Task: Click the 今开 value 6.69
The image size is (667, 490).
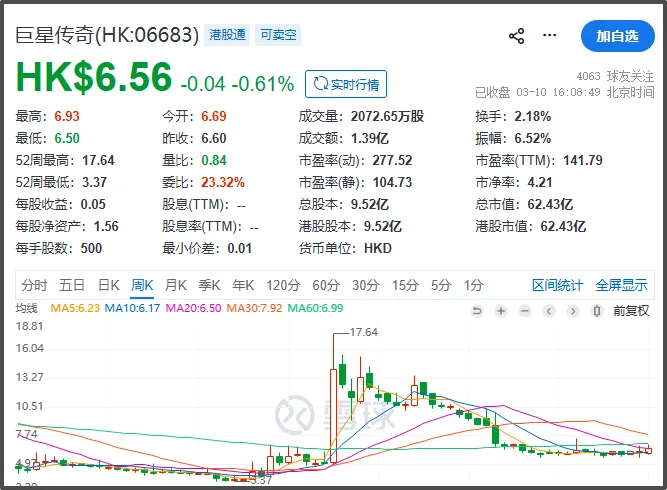Action: pos(214,116)
